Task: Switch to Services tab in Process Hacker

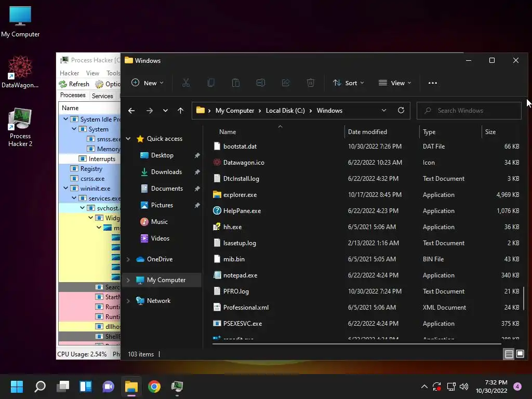Action: click(x=102, y=96)
